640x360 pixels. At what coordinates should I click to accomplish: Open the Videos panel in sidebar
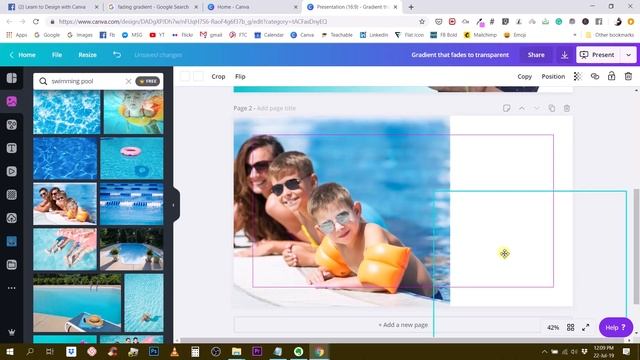click(x=11, y=171)
